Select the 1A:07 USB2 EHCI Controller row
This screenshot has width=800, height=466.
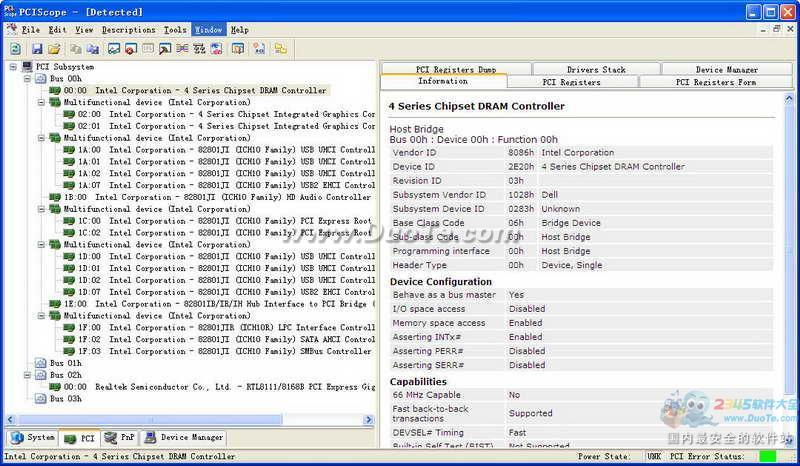click(218, 185)
